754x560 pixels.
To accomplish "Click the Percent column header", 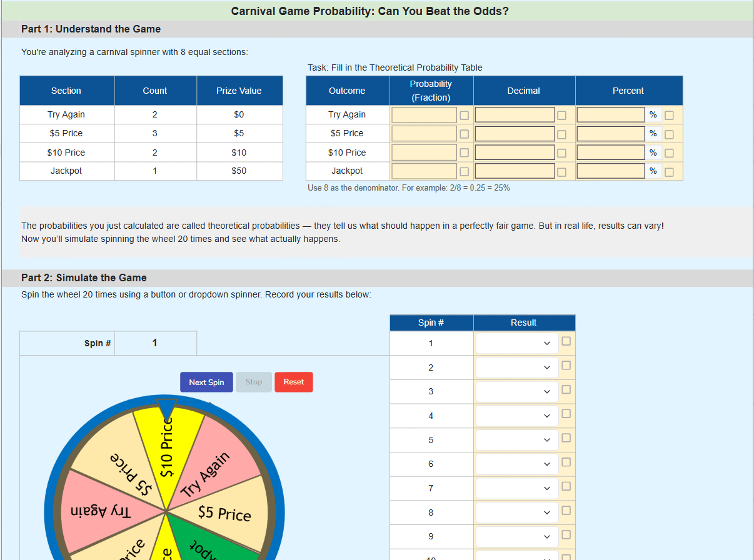I will [628, 91].
